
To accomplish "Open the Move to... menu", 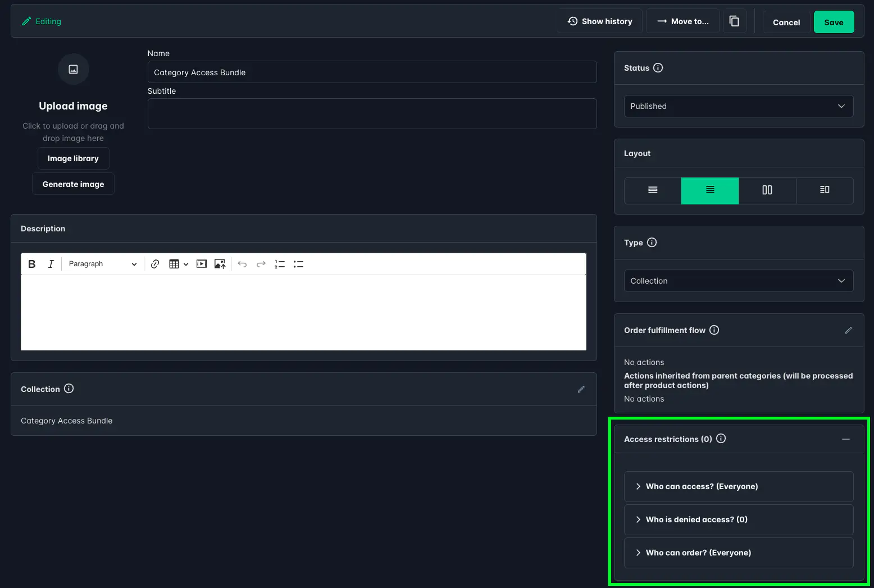I will coord(682,21).
